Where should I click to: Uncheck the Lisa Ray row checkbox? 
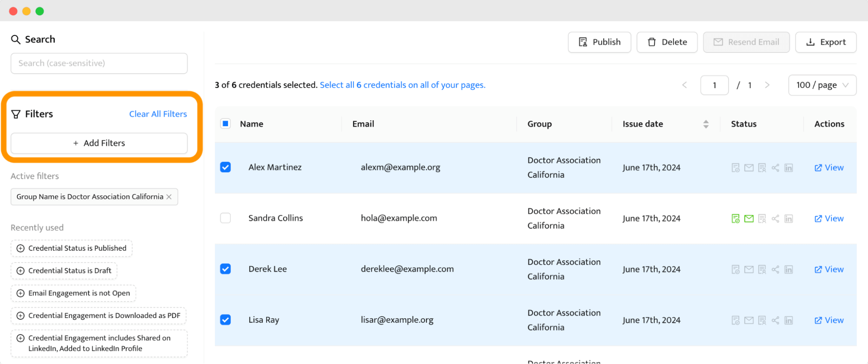(225, 320)
